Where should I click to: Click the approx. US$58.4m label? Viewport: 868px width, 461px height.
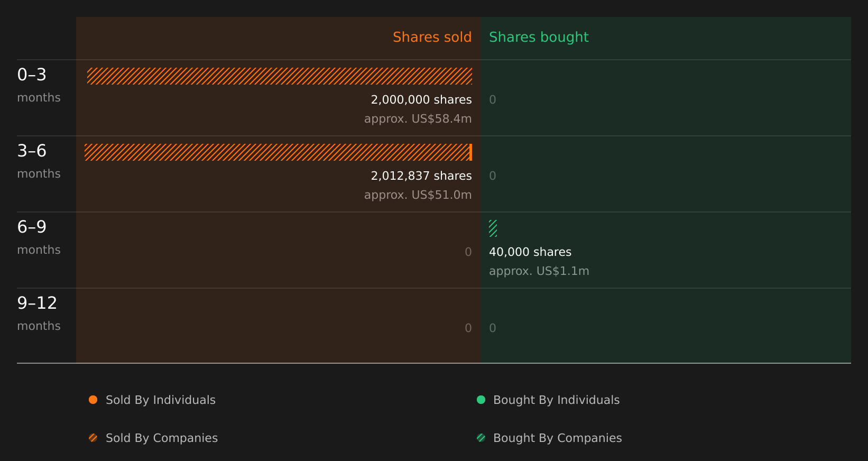[418, 118]
